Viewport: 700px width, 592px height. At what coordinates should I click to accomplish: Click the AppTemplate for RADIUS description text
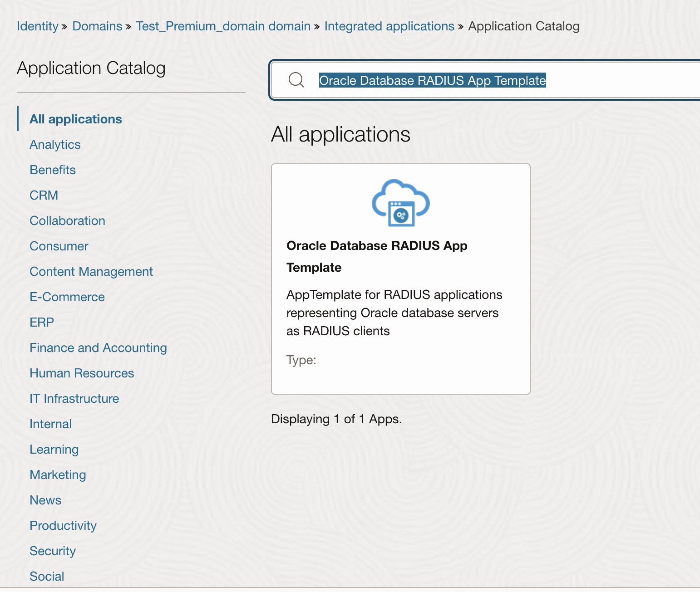[x=394, y=313]
